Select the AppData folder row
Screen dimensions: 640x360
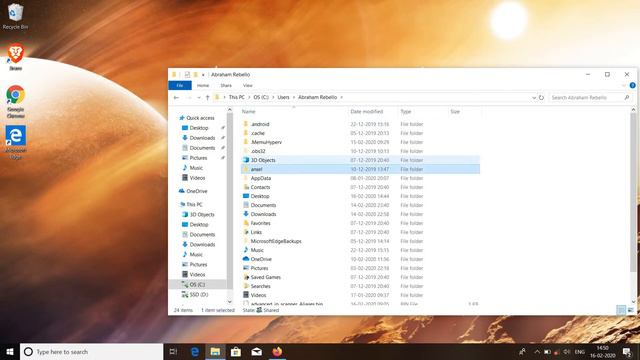point(360,178)
